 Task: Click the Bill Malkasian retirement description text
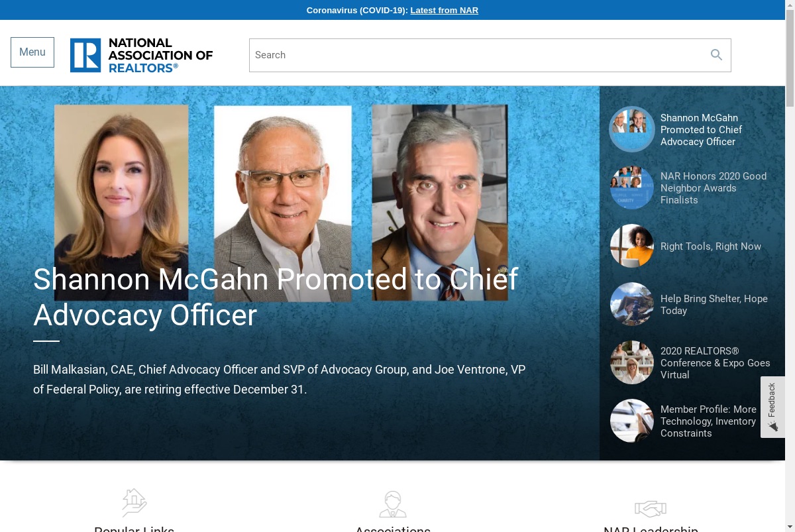coord(280,380)
